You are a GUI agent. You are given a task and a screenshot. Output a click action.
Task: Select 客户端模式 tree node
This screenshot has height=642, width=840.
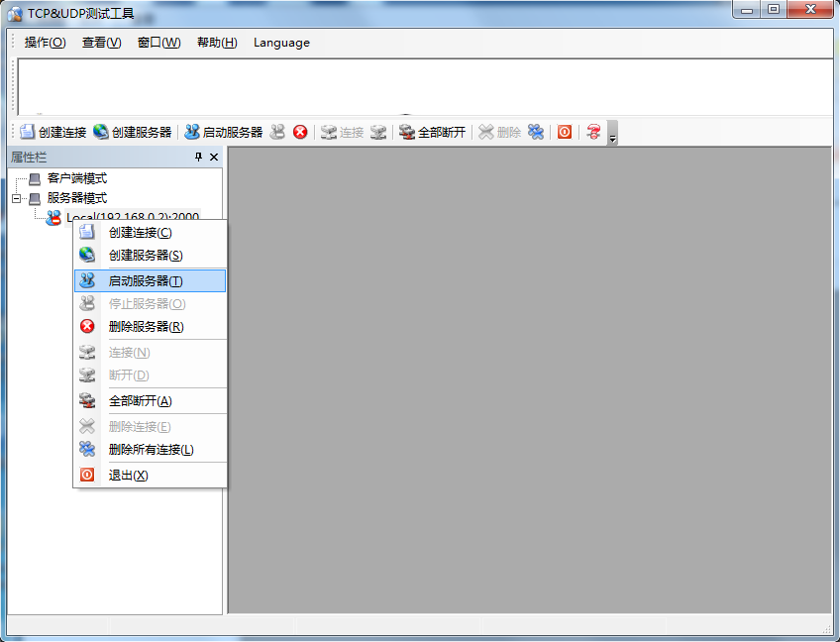pyautogui.click(x=77, y=178)
